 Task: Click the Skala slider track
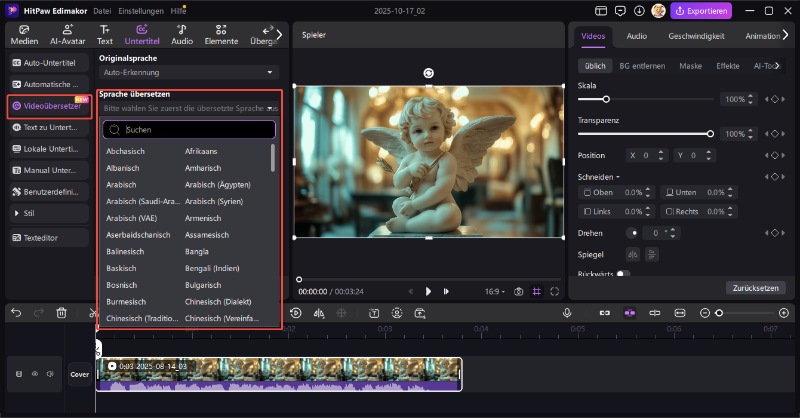(x=645, y=99)
